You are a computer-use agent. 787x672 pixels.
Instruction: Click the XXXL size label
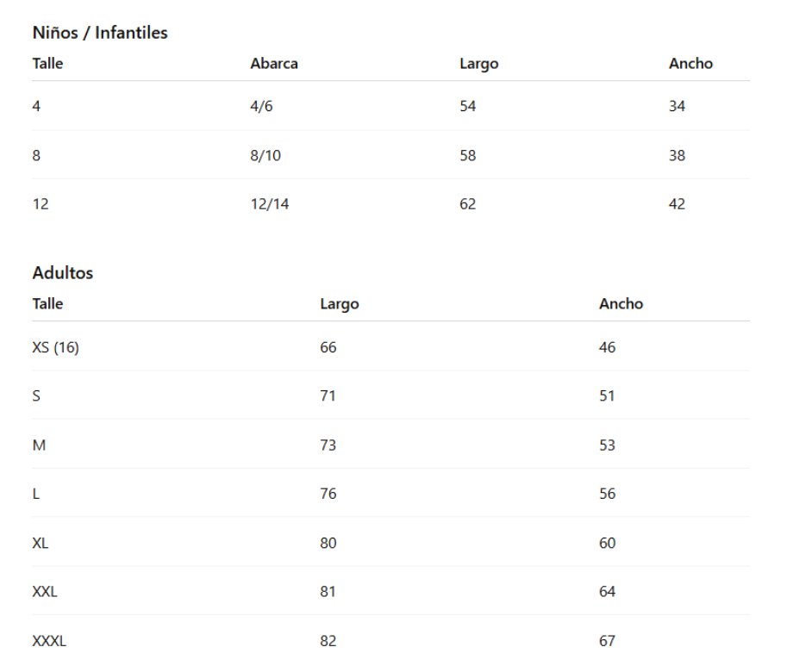[49, 641]
